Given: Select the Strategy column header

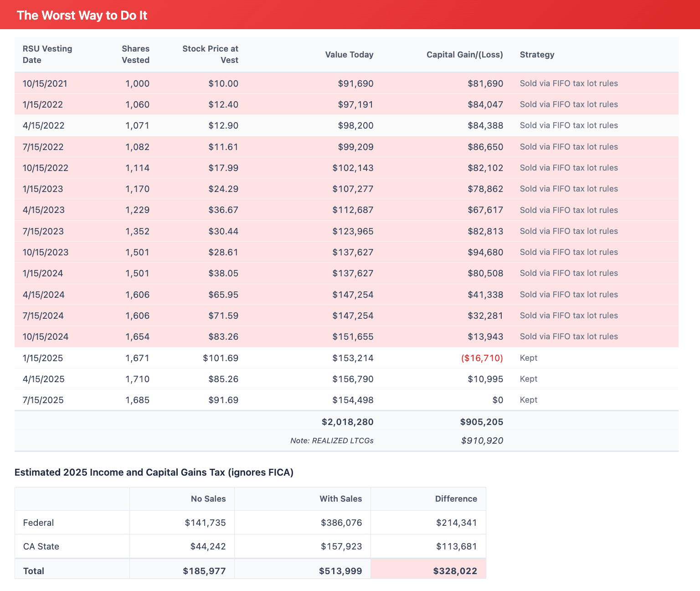Looking at the screenshot, I should click(537, 54).
